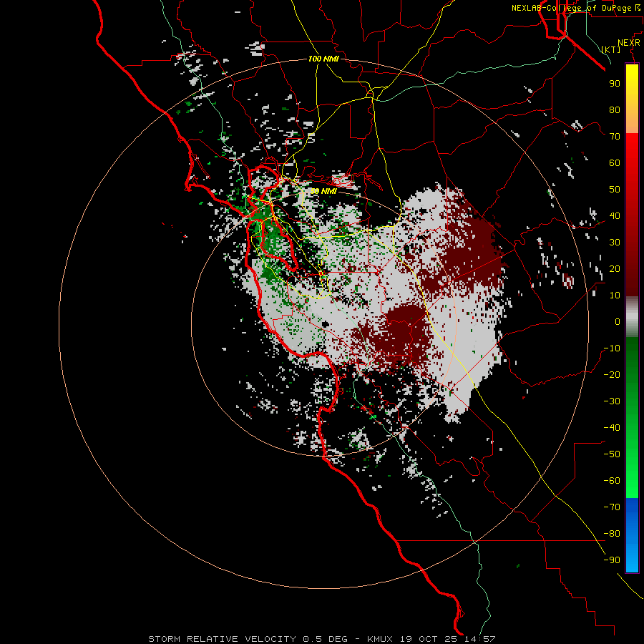
Task: Click the positive 40 scale value
Action: pos(615,215)
